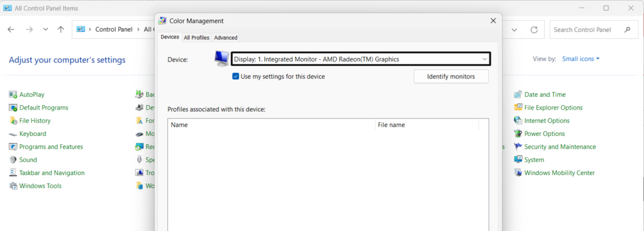Open the AutoPlay control panel icon

13,94
